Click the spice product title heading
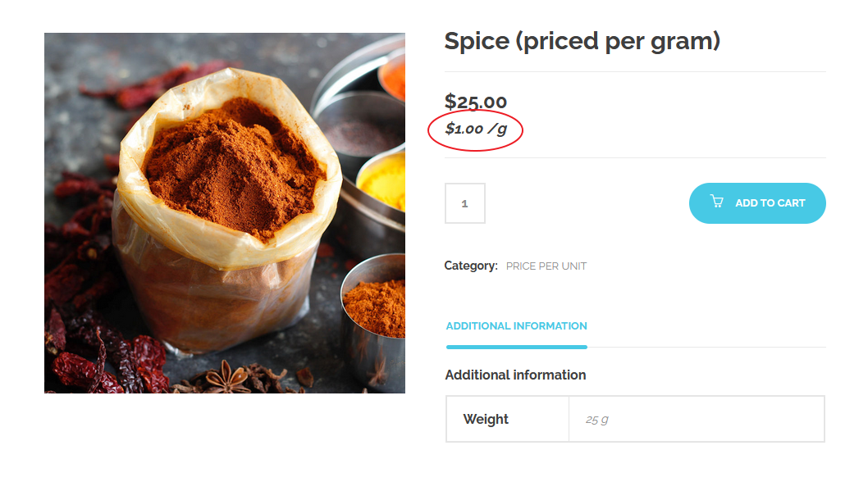This screenshot has height=482, width=868. tap(582, 41)
